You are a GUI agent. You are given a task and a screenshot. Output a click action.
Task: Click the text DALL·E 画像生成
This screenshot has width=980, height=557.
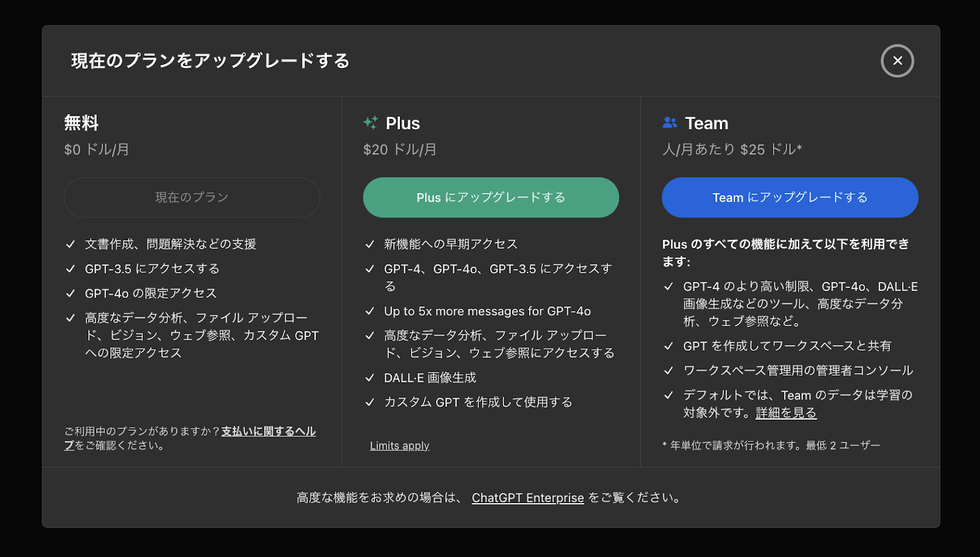point(430,377)
